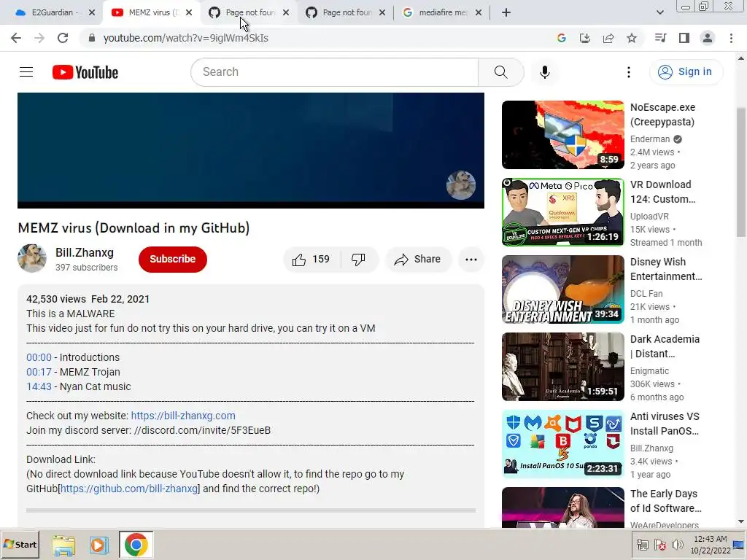Open the YouTube hamburger guide menu

click(26, 72)
